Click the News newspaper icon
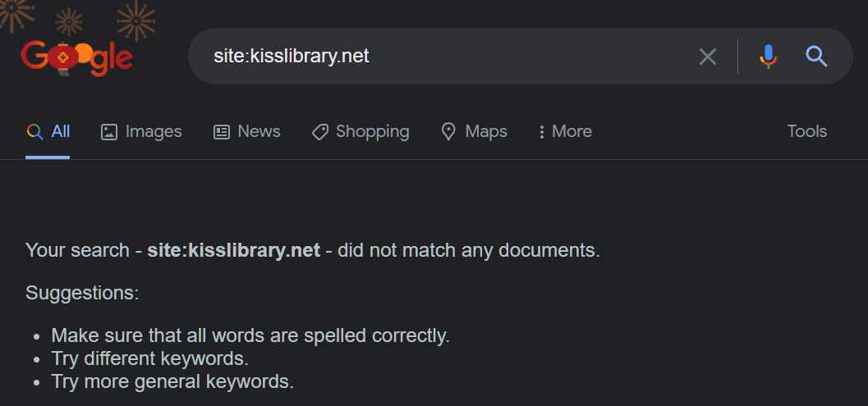 (x=222, y=132)
